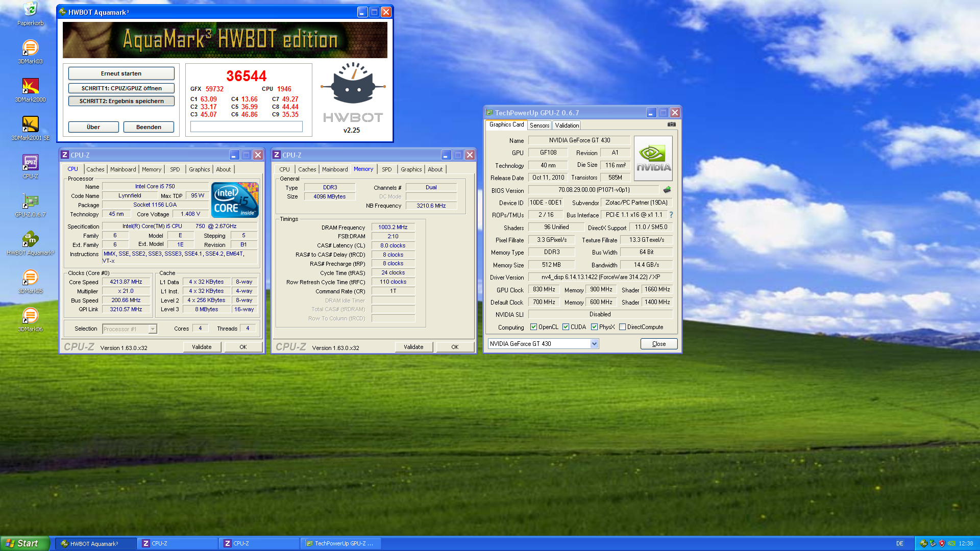Click SCHRITT2: Ergebnis speichern button

click(121, 101)
